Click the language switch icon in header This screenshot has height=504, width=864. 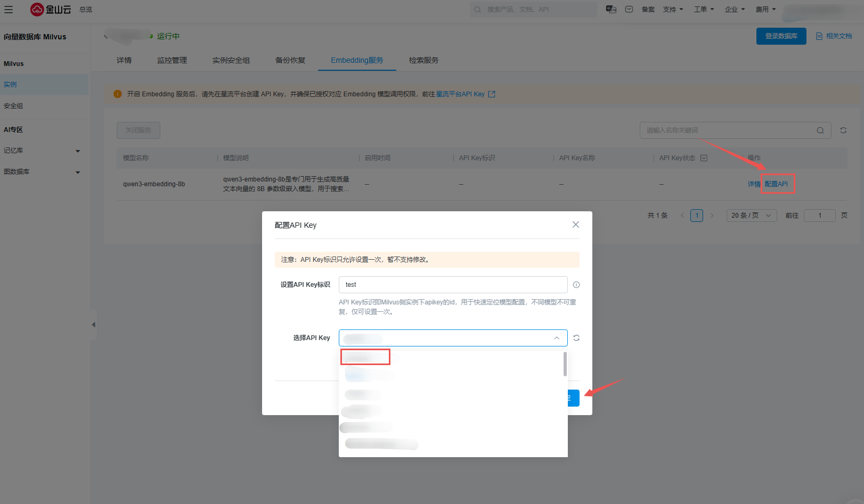(611, 10)
